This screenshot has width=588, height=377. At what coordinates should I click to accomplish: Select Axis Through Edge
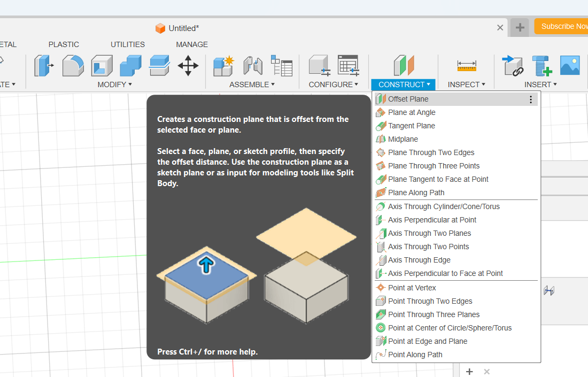456,260
